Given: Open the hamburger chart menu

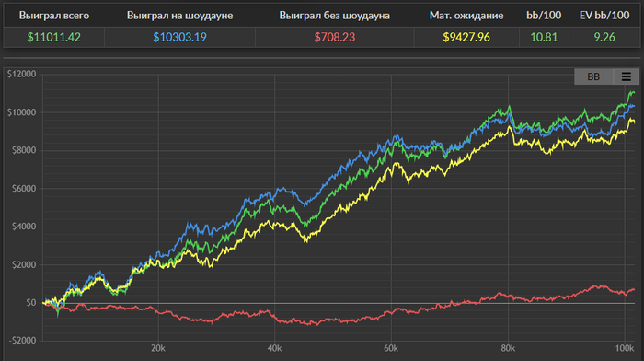Looking at the screenshot, I should tap(626, 76).
